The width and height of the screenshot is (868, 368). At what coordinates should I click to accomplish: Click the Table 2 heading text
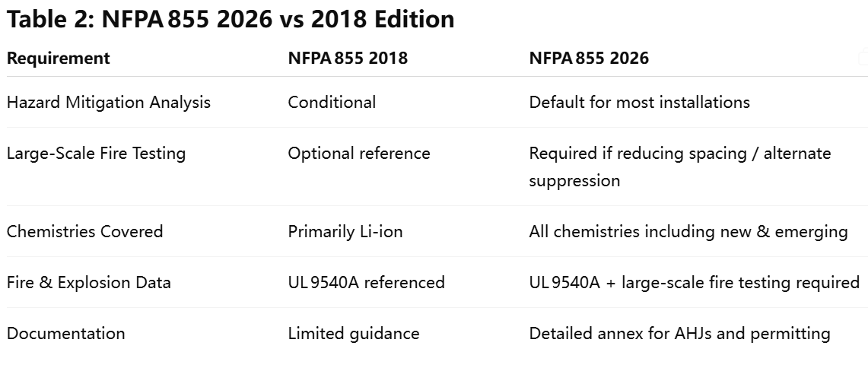coord(231,19)
